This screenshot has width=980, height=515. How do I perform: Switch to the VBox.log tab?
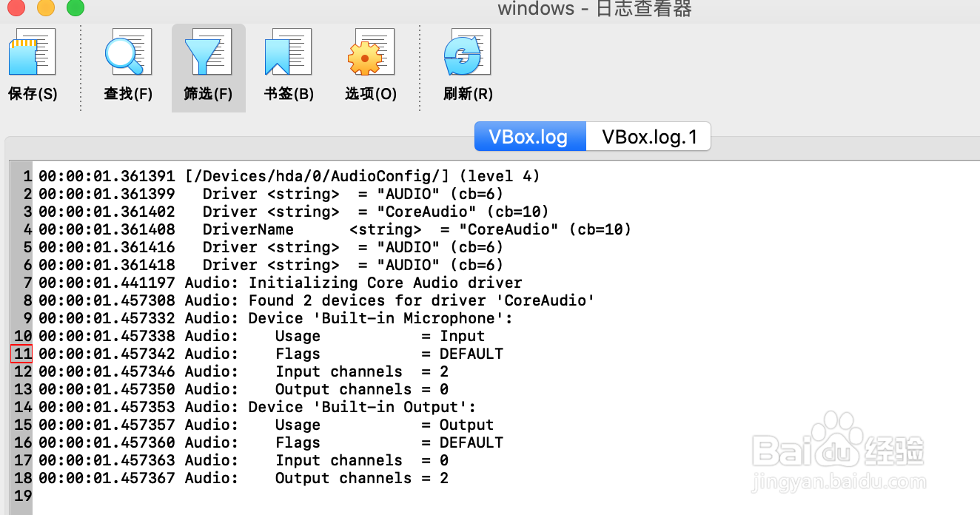click(x=529, y=137)
